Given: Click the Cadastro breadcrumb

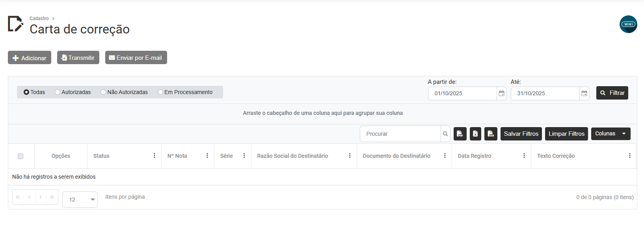Looking at the screenshot, I should [x=39, y=18].
